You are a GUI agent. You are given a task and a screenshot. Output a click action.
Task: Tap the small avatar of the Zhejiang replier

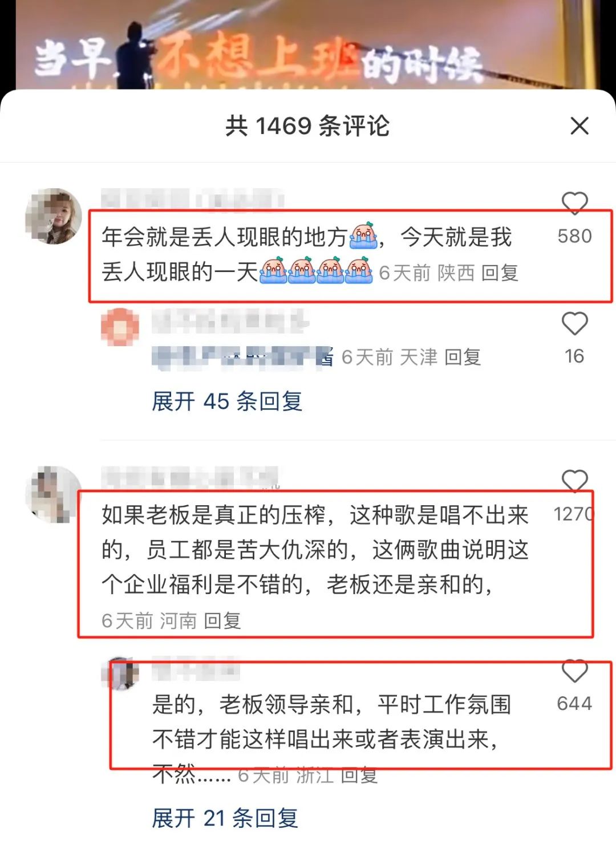(x=120, y=673)
